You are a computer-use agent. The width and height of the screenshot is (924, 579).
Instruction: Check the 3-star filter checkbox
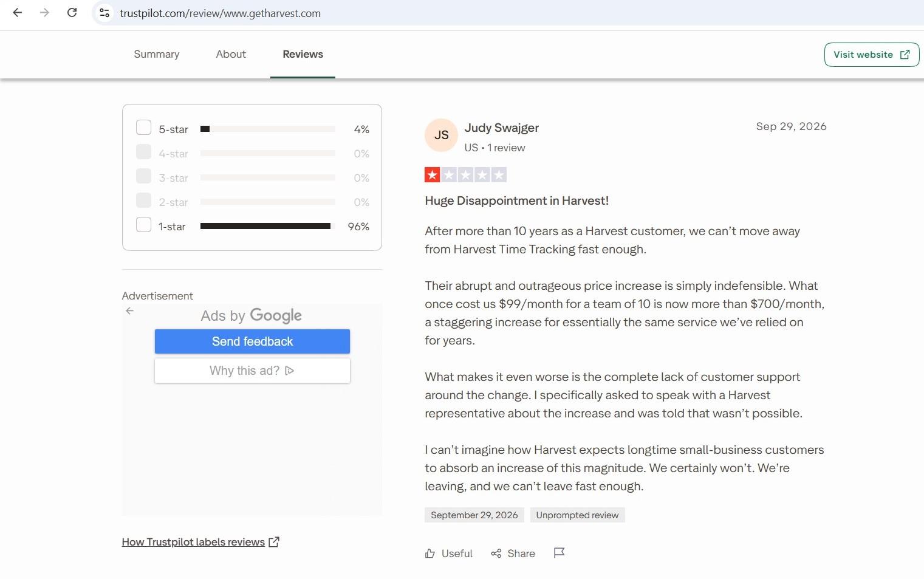click(x=143, y=176)
